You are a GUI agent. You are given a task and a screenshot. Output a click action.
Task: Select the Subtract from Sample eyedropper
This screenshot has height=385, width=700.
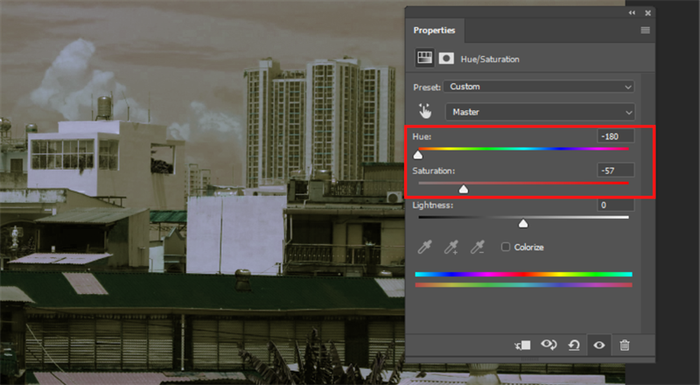click(477, 247)
